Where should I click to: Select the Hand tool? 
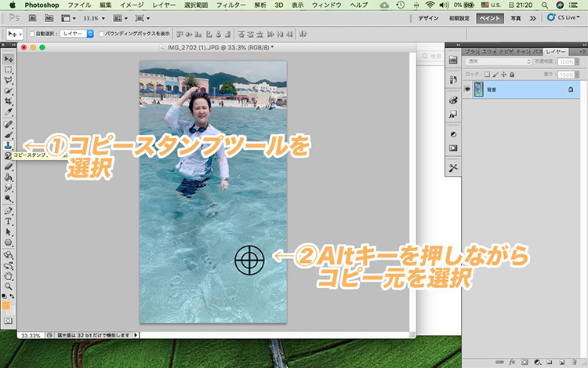point(9,276)
